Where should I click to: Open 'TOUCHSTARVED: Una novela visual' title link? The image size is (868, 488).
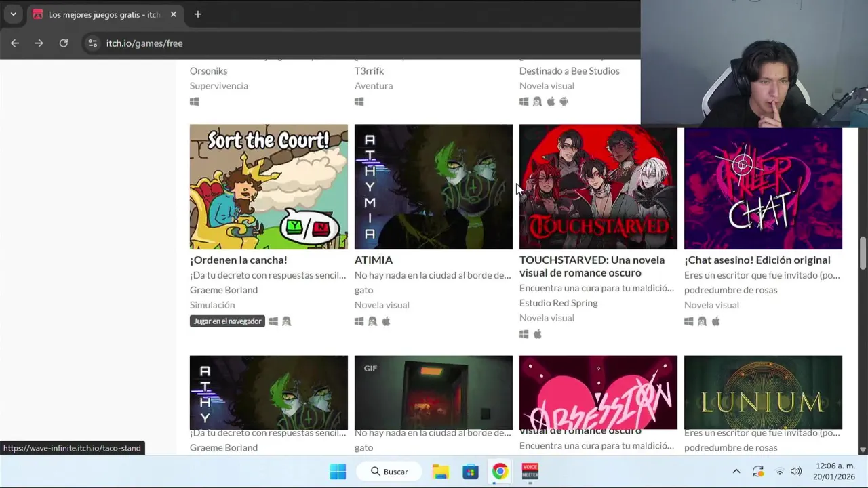point(592,266)
